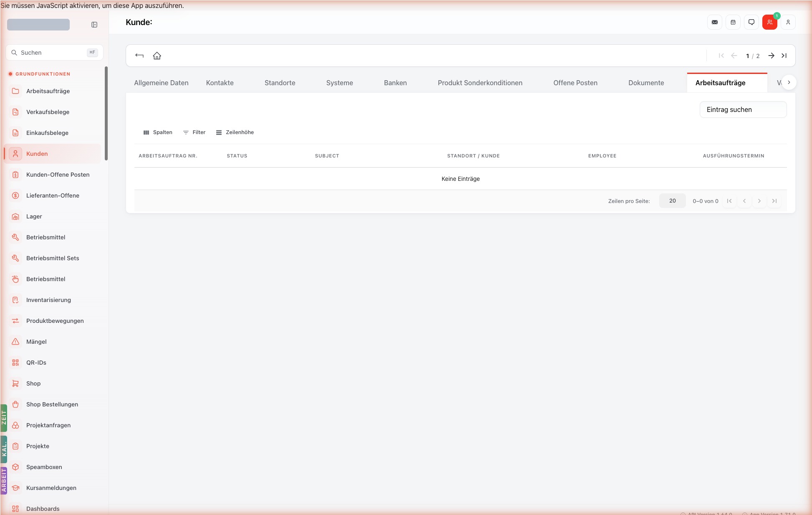Click the Eintrag suchen search field
The height and width of the screenshot is (515, 812).
(x=743, y=109)
